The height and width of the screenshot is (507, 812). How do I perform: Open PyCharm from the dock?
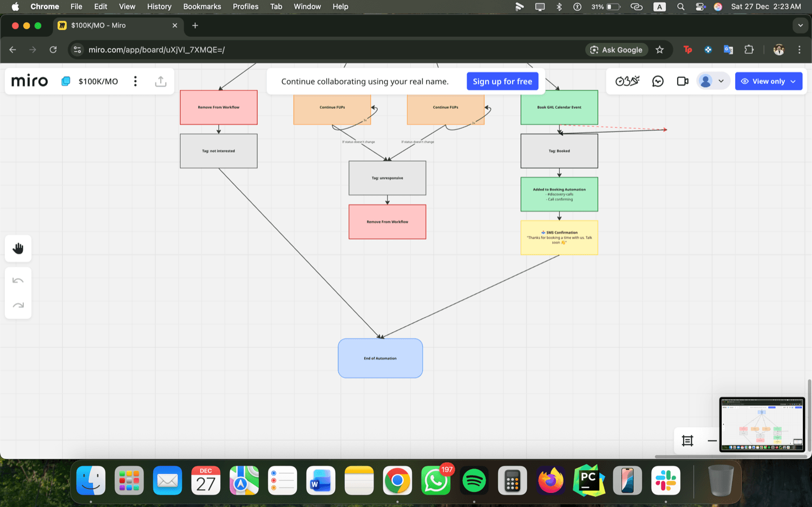coord(589,480)
